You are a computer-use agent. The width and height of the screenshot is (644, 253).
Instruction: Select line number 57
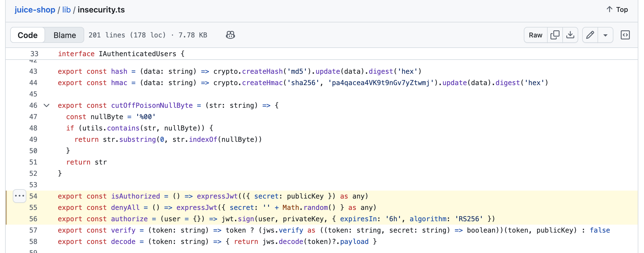pos(33,230)
